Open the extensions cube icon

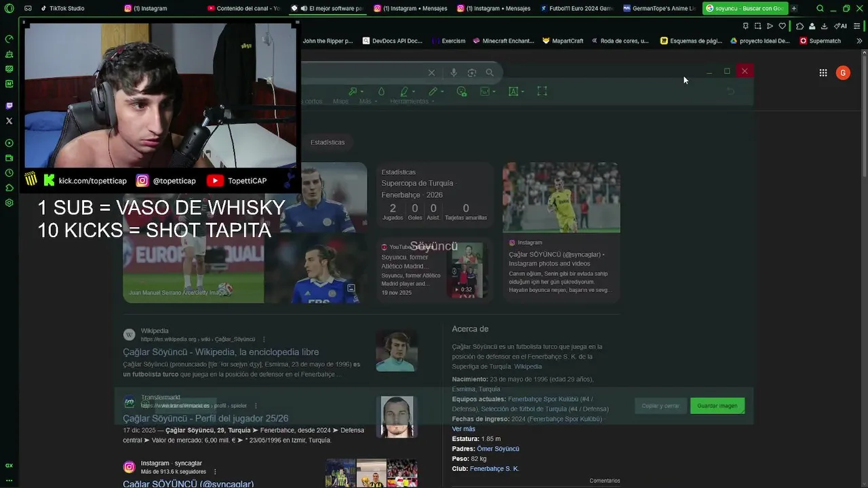coord(800,26)
